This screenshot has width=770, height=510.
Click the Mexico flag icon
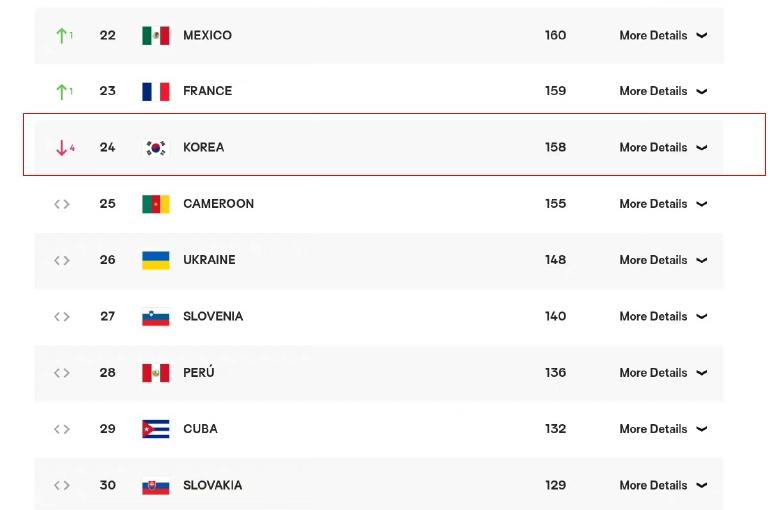(x=156, y=35)
